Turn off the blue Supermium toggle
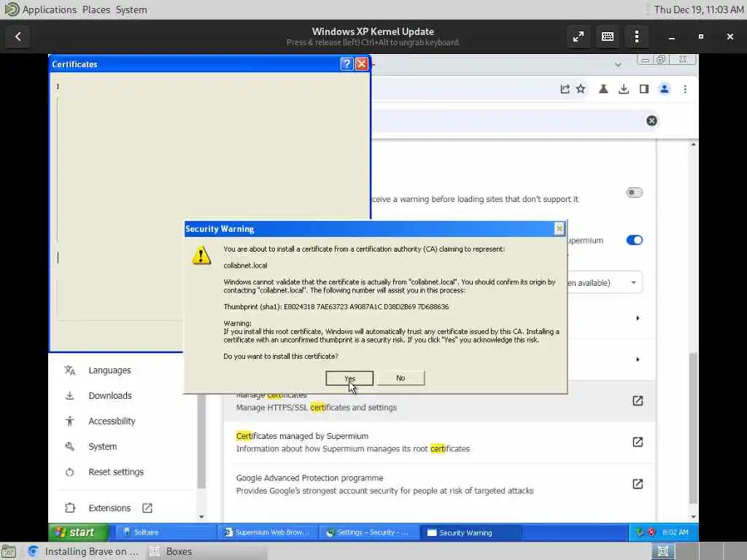Screen dimensions: 747x560 pos(634,240)
